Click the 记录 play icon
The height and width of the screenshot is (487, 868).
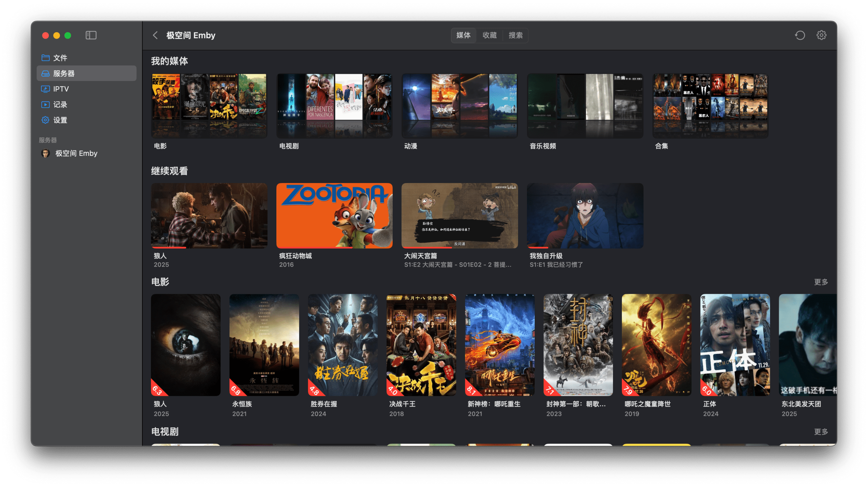point(45,104)
